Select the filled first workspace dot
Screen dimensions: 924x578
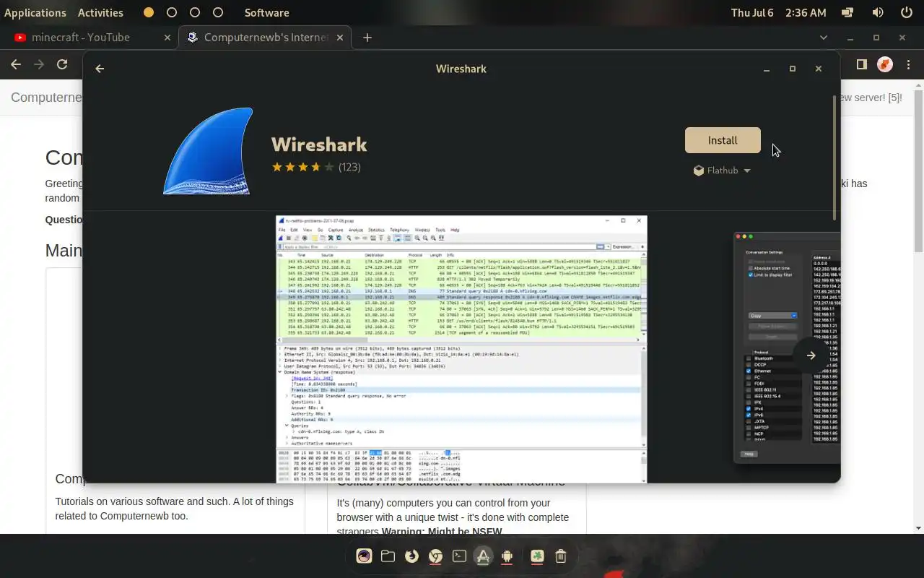pyautogui.click(x=149, y=12)
